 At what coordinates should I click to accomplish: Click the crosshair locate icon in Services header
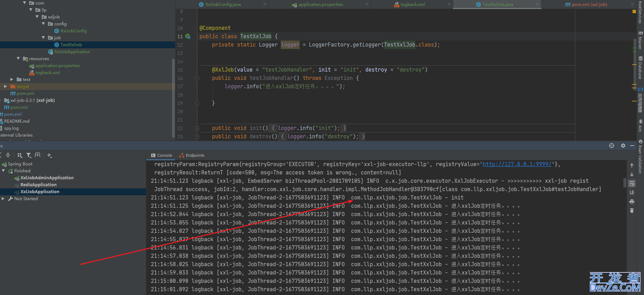[612, 146]
